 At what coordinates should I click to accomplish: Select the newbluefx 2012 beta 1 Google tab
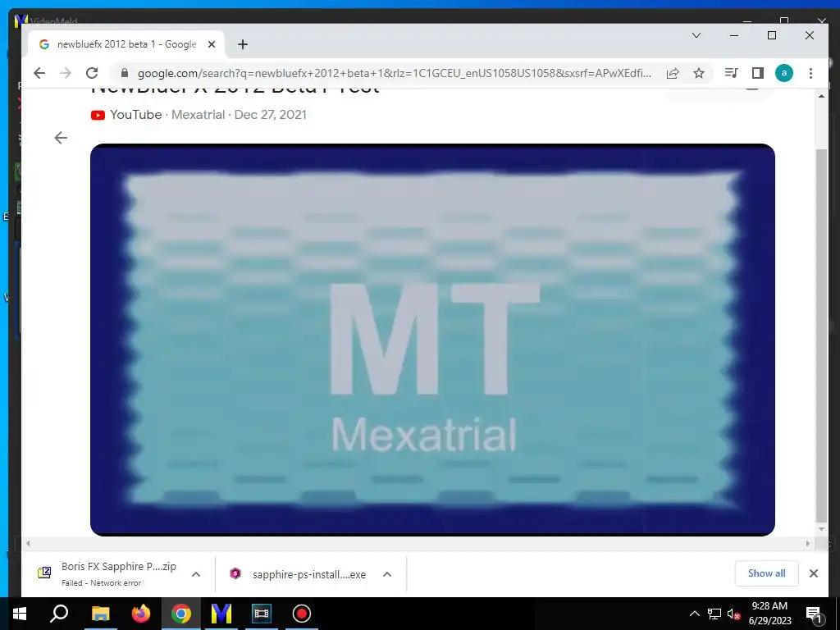tap(126, 44)
